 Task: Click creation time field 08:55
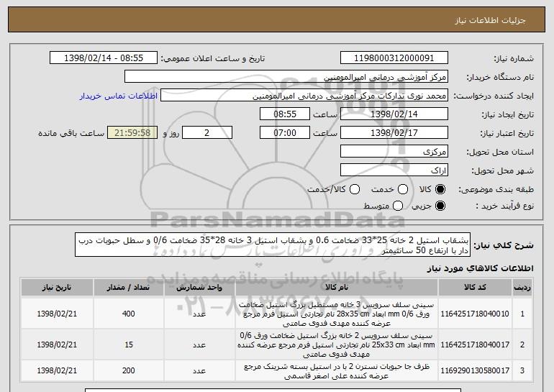285,114
